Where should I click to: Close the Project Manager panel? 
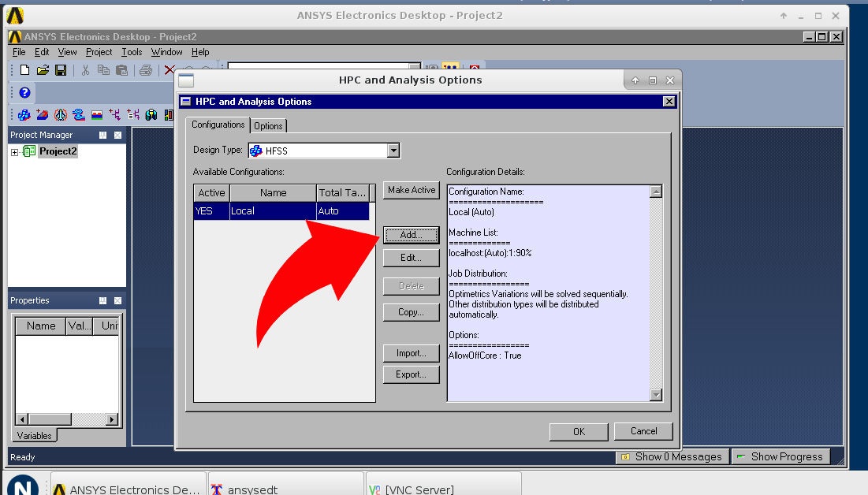coord(118,135)
